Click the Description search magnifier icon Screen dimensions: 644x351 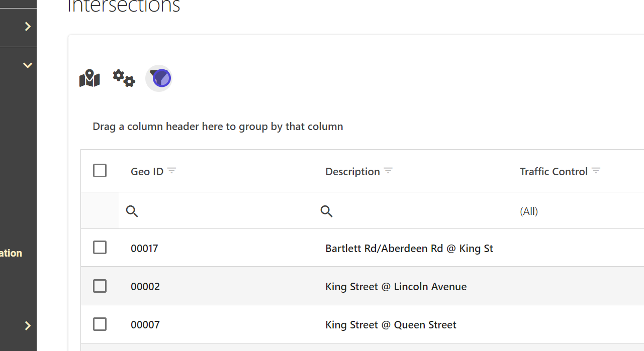coord(327,211)
